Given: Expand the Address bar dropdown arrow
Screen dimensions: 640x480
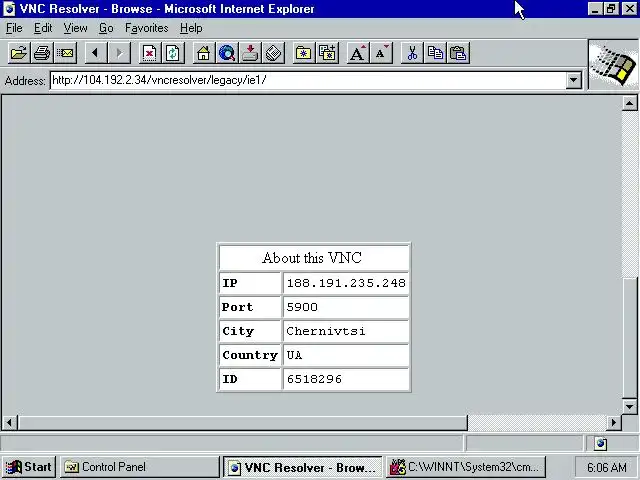Looking at the screenshot, I should point(573,80).
